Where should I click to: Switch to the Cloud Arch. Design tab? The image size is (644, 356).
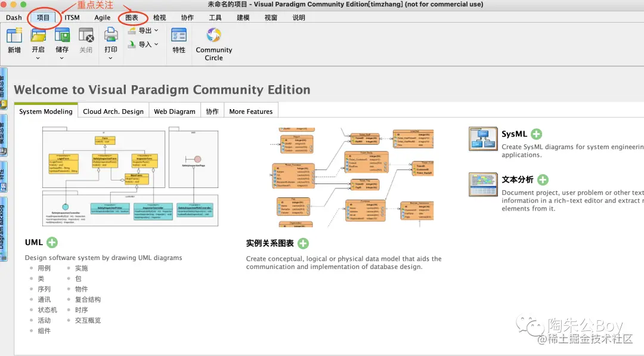(113, 112)
